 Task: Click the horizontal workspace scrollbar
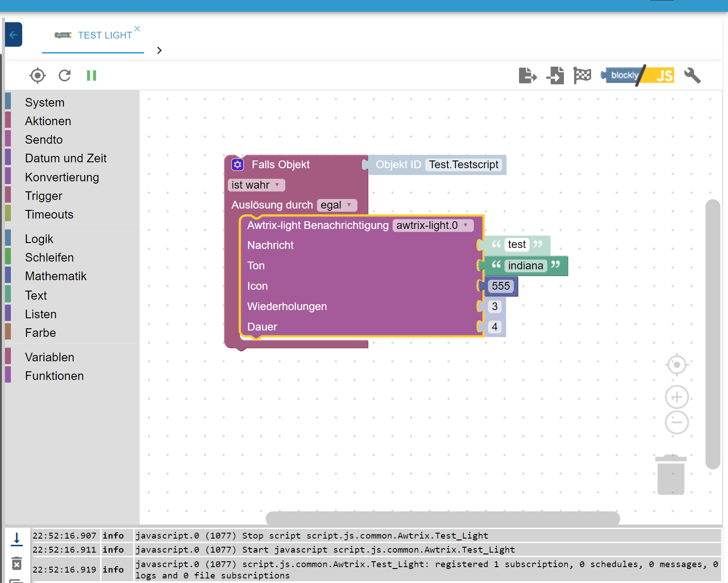point(442,518)
